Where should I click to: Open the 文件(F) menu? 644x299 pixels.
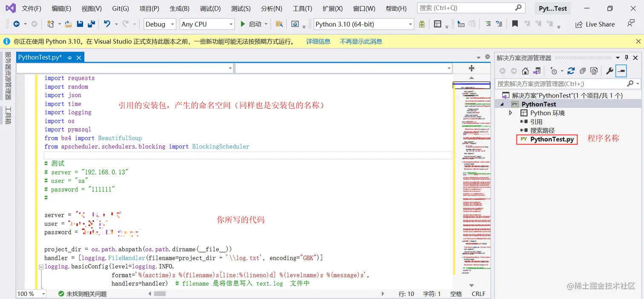coord(32,9)
